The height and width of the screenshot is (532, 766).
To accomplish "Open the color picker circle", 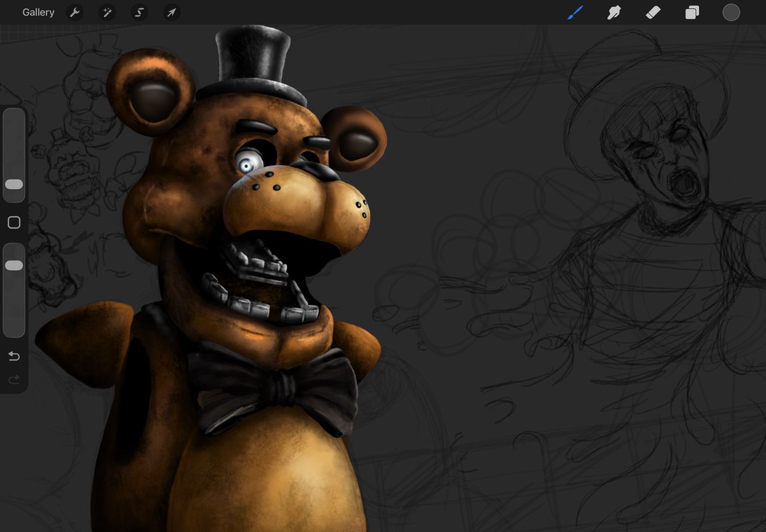I will 731,12.
